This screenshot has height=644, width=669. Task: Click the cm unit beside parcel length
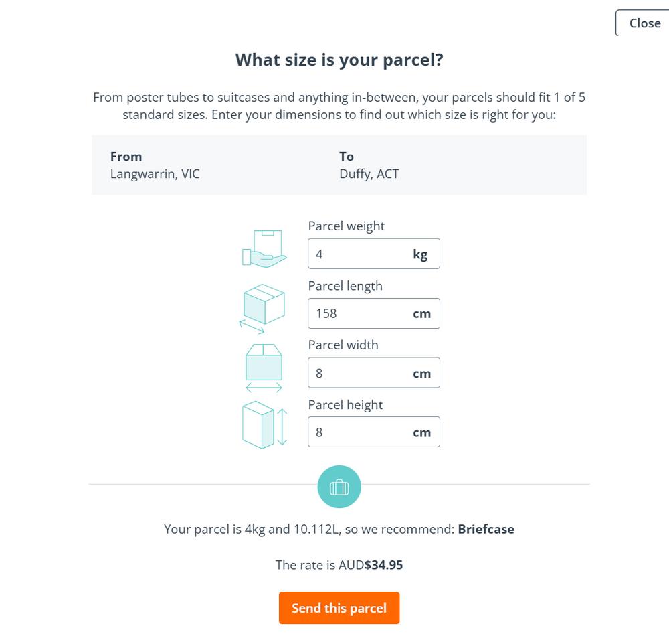coord(422,314)
